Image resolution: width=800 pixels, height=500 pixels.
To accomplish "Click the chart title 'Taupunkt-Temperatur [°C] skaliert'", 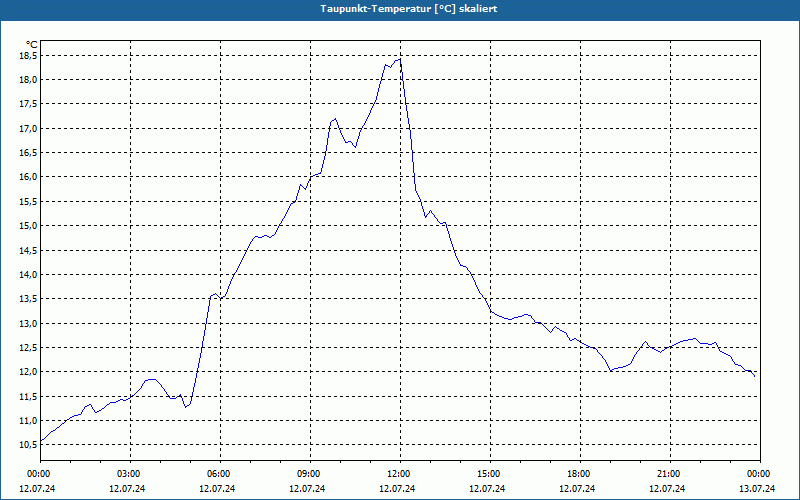I will pyautogui.click(x=409, y=9).
